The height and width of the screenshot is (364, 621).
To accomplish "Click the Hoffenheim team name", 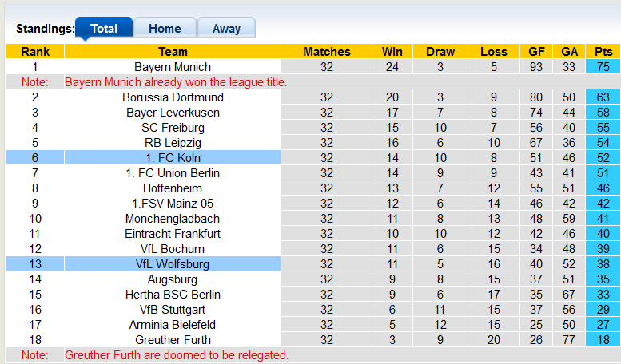I will tap(173, 188).
